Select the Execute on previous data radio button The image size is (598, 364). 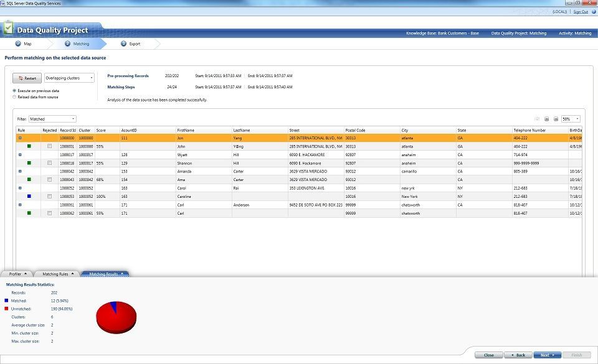[x=13, y=91]
